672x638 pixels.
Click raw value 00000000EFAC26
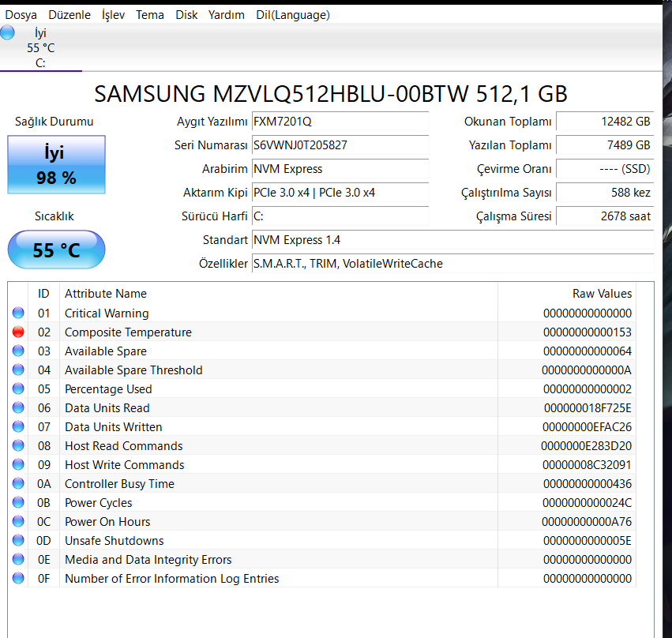point(587,426)
